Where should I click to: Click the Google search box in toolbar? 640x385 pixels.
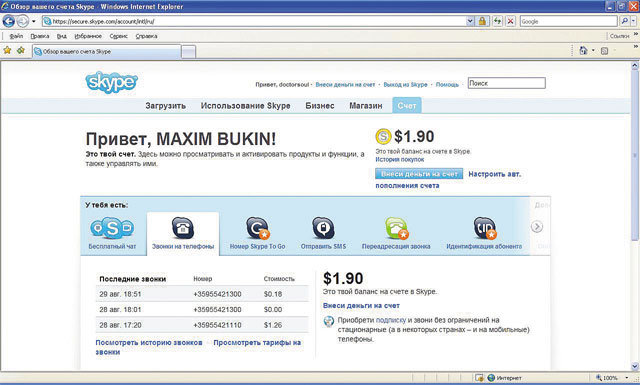[569, 21]
